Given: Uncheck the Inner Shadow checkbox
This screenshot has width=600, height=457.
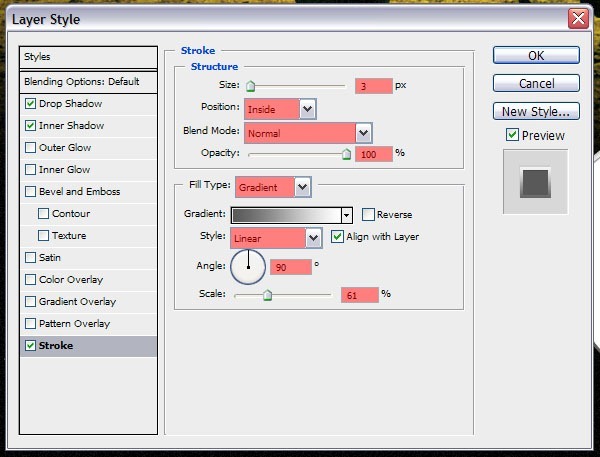Looking at the screenshot, I should 30,126.
